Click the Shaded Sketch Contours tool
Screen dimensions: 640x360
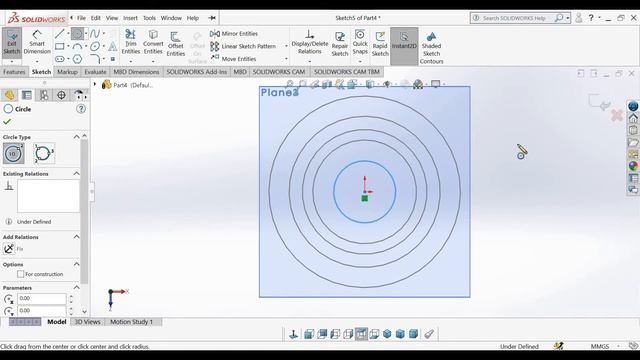click(431, 48)
